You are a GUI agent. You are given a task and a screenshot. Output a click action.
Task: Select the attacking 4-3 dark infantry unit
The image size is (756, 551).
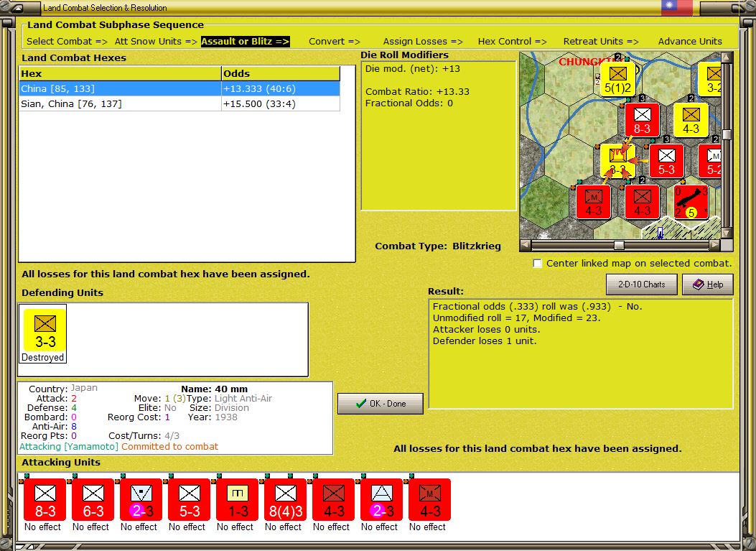click(x=334, y=500)
